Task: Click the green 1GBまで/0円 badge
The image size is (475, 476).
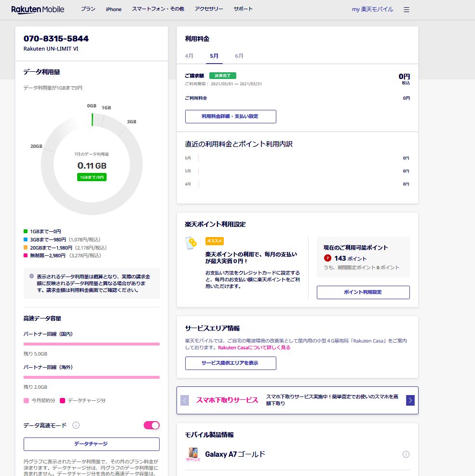Action: [x=92, y=177]
